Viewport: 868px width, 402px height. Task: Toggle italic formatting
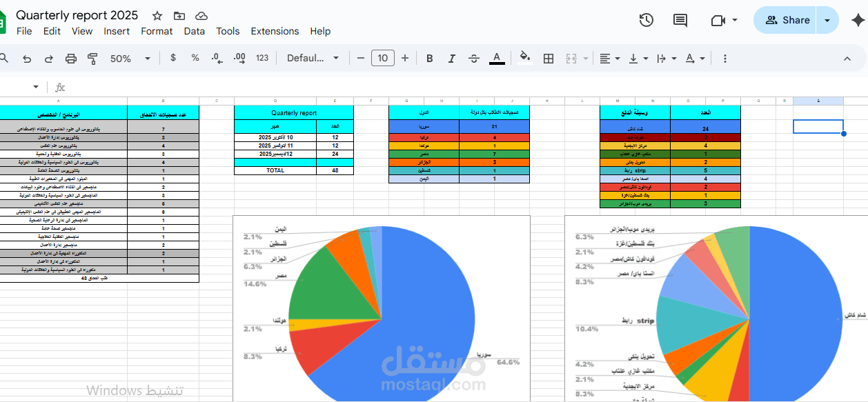(x=451, y=59)
